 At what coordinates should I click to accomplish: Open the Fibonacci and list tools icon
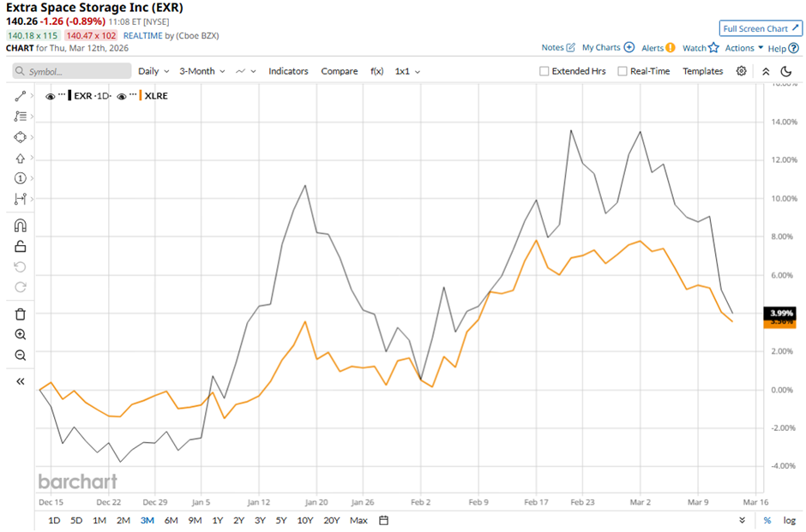click(x=20, y=117)
